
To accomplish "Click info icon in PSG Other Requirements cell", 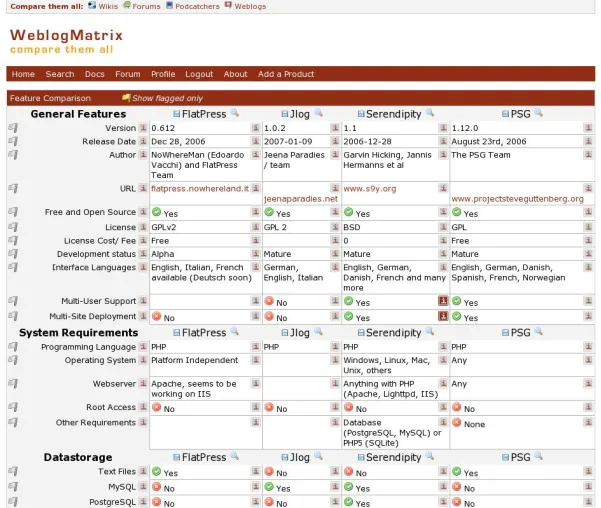I will coord(588,422).
